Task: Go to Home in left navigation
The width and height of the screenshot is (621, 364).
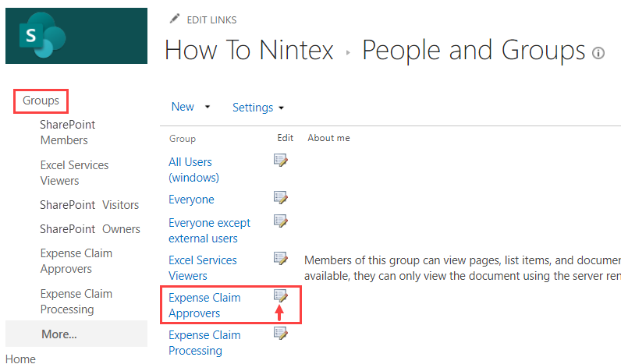Action: pyautogui.click(x=20, y=359)
